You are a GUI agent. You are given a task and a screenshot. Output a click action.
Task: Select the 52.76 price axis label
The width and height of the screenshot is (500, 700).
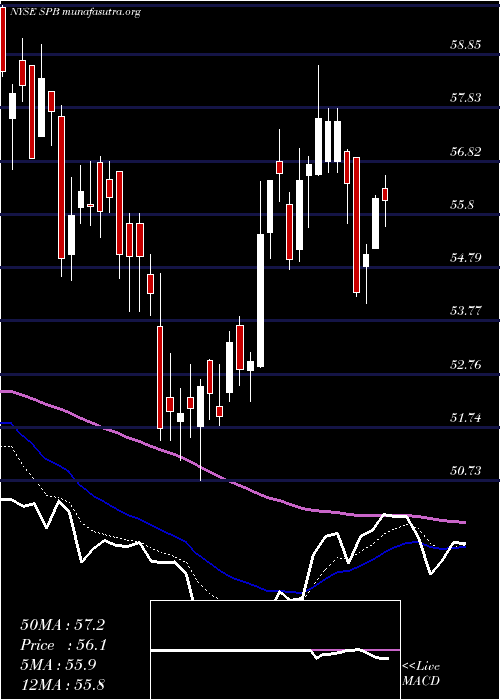(465, 365)
